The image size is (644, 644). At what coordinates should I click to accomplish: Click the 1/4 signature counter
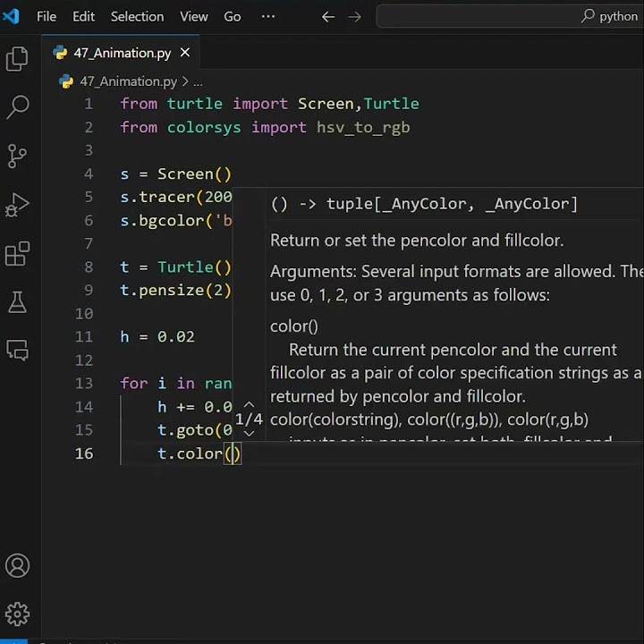(249, 419)
